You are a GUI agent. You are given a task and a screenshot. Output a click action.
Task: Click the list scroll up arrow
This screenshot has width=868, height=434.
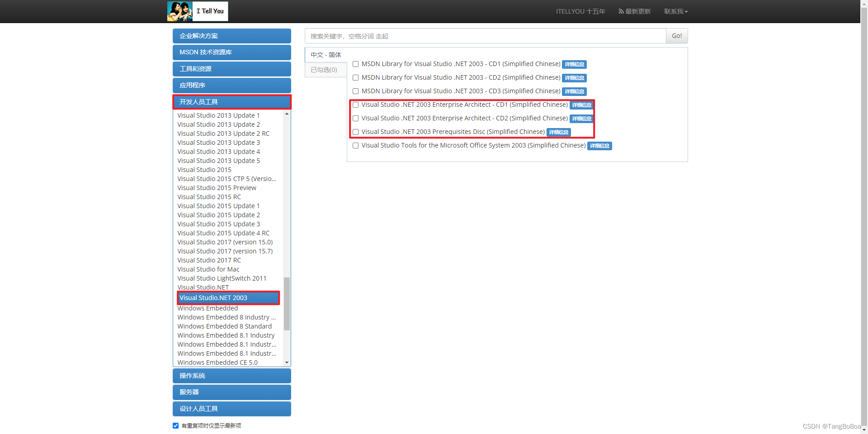point(287,114)
